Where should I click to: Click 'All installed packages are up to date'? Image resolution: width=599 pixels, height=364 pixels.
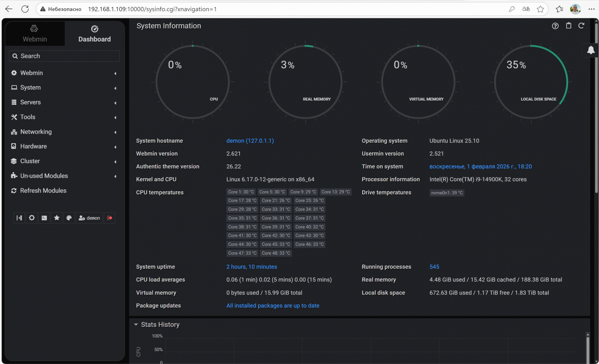pyautogui.click(x=273, y=306)
